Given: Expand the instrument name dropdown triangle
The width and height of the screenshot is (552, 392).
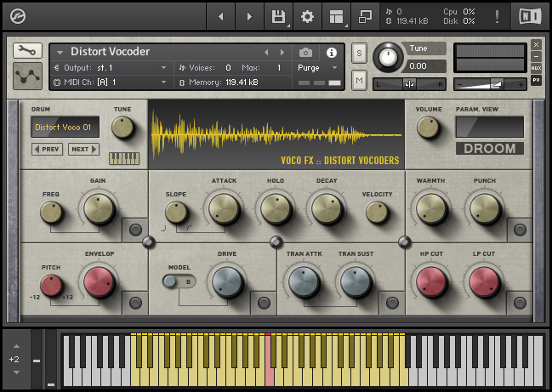Looking at the screenshot, I should click(x=60, y=53).
